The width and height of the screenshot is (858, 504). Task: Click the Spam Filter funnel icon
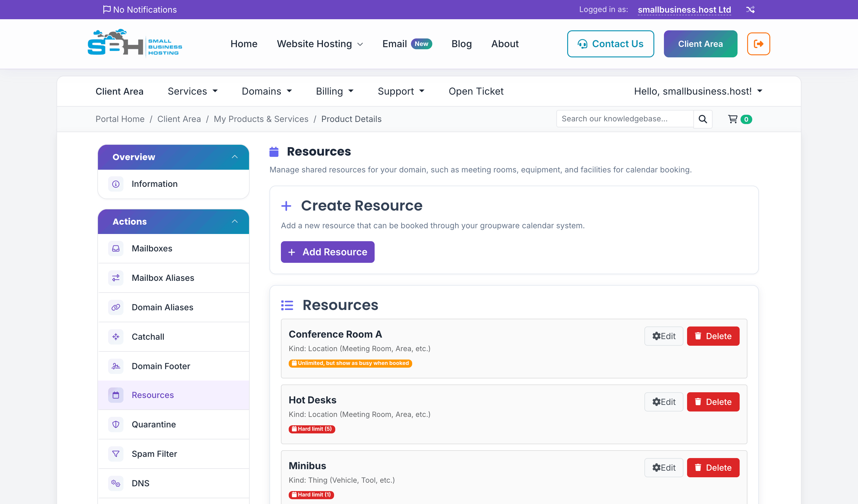116,454
